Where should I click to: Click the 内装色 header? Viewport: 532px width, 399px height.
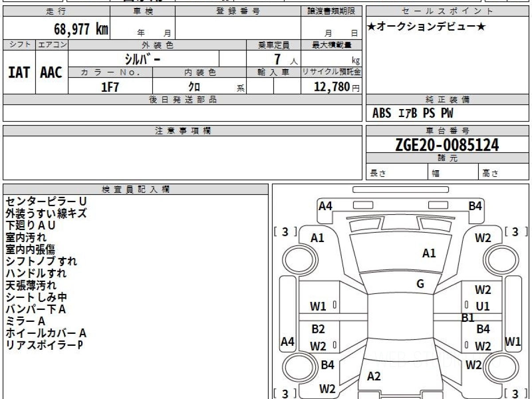click(x=199, y=72)
